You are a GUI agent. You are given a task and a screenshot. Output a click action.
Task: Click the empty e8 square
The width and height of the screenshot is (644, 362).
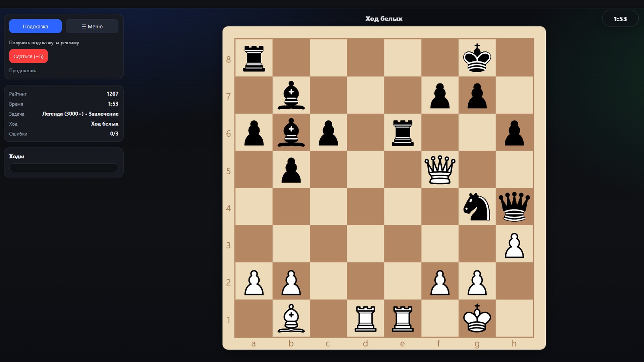point(402,58)
